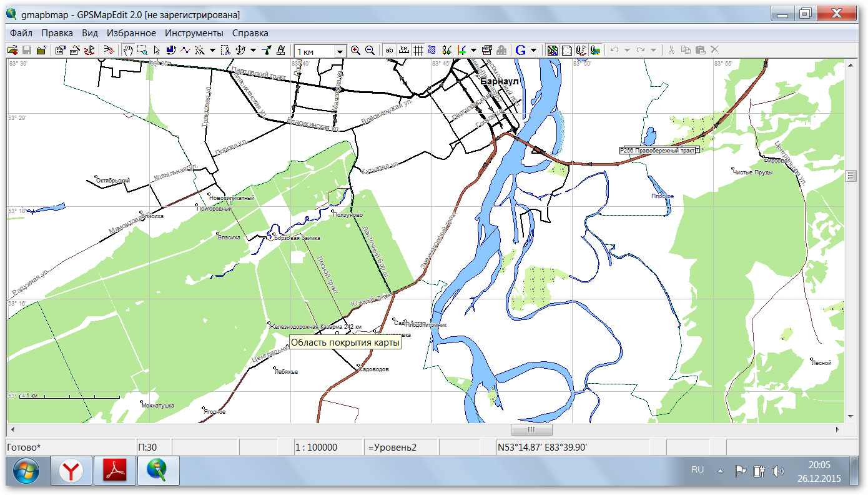Click the colored axes toolbar icon
Viewport: 868px width, 495px height.
(x=460, y=50)
